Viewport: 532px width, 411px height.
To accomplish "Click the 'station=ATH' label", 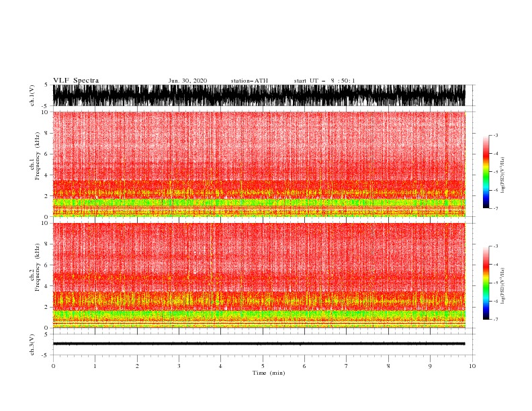I will tap(249, 81).
